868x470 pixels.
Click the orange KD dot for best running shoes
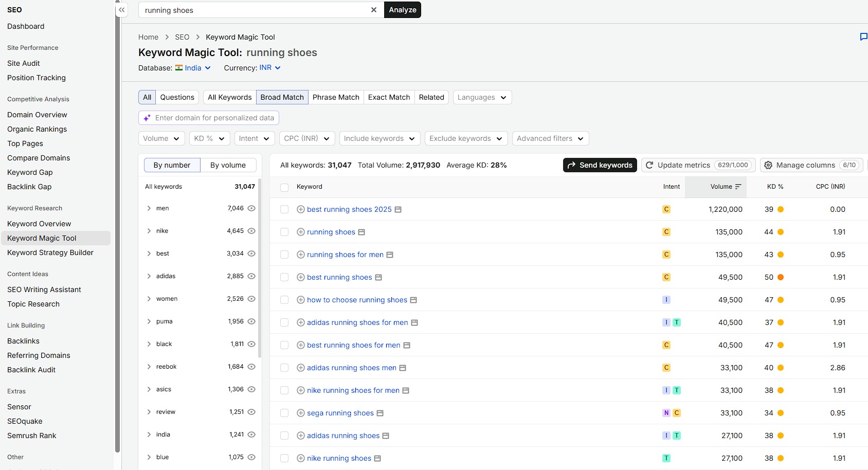pos(781,277)
